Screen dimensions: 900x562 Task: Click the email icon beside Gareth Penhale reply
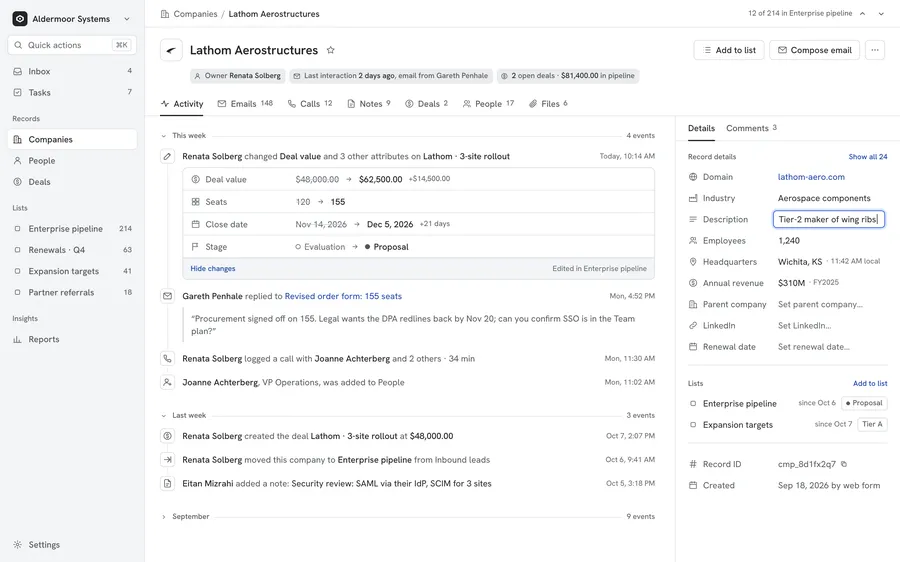(167, 296)
